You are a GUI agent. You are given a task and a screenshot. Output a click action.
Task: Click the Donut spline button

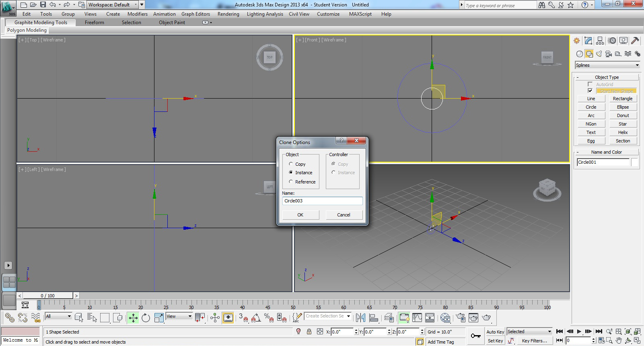click(623, 115)
